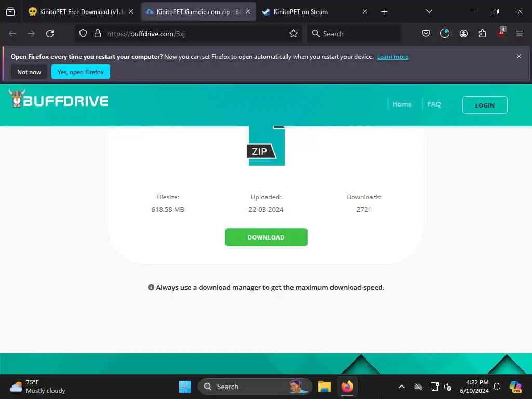Open Extensions puzzle-piece menu
Screen dimensions: 532x399
tap(483, 34)
